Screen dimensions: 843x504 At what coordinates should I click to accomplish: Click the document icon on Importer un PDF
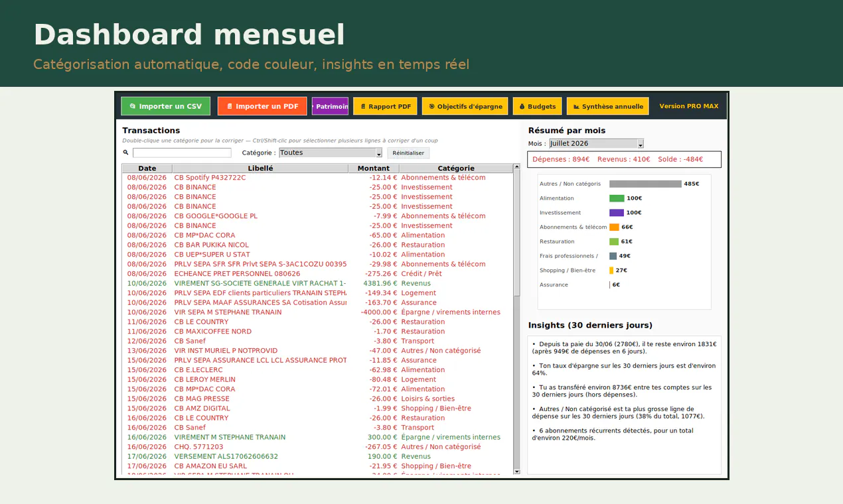coord(230,106)
